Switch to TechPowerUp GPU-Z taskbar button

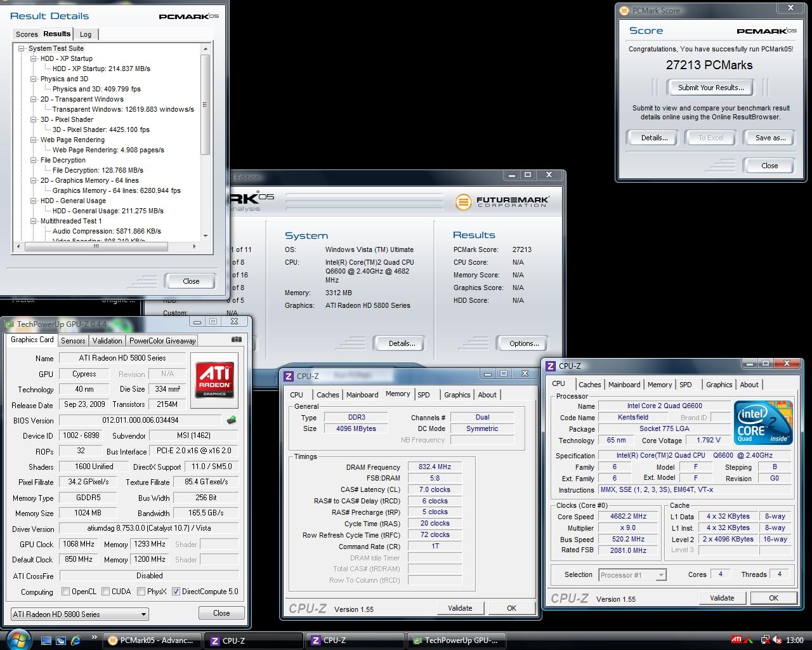click(x=456, y=640)
